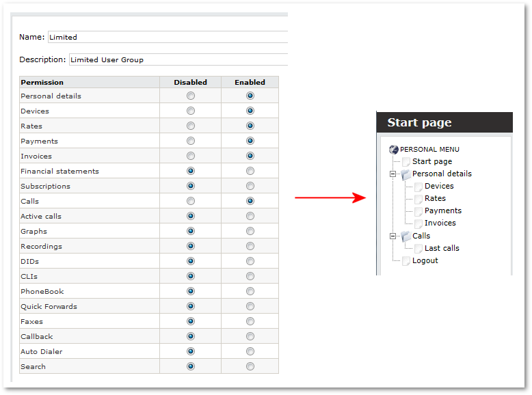This screenshot has height=395, width=532.
Task: Click the page icon beside Start page
Action: 406,162
